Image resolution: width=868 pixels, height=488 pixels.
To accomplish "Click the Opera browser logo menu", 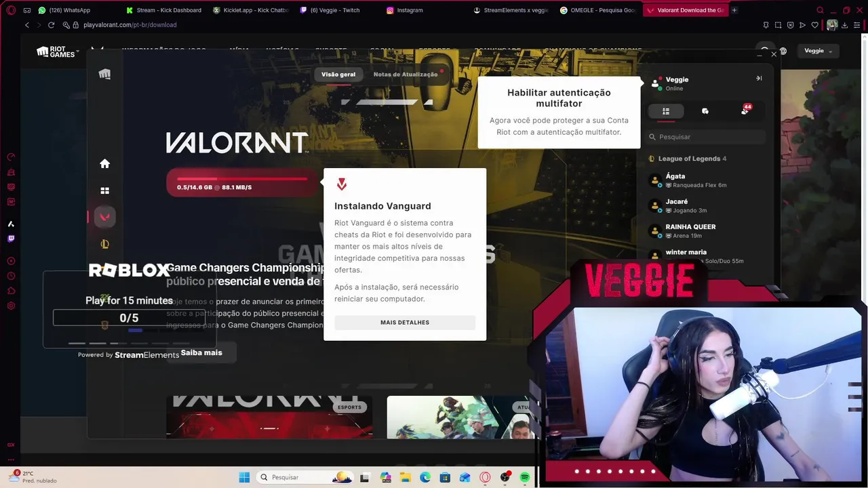I will [11, 10].
